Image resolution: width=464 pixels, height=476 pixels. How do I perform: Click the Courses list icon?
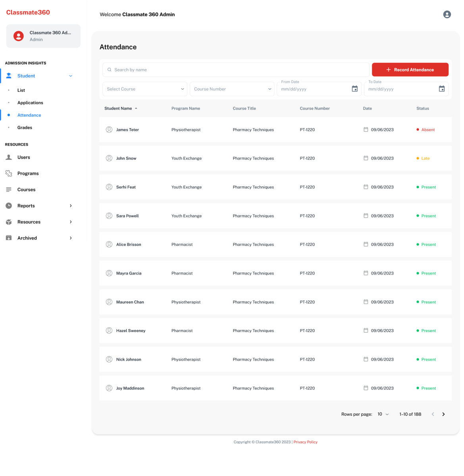tap(9, 190)
